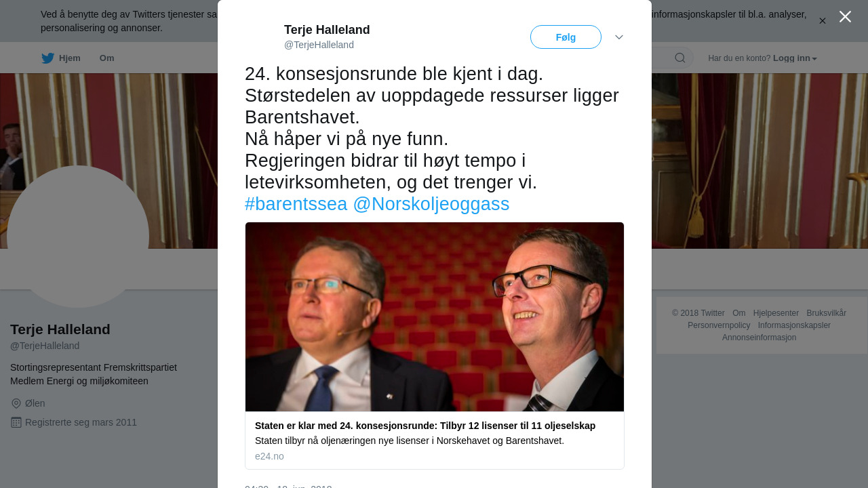
Task: Open the @Norskoljeoggass mention link
Action: 431,204
